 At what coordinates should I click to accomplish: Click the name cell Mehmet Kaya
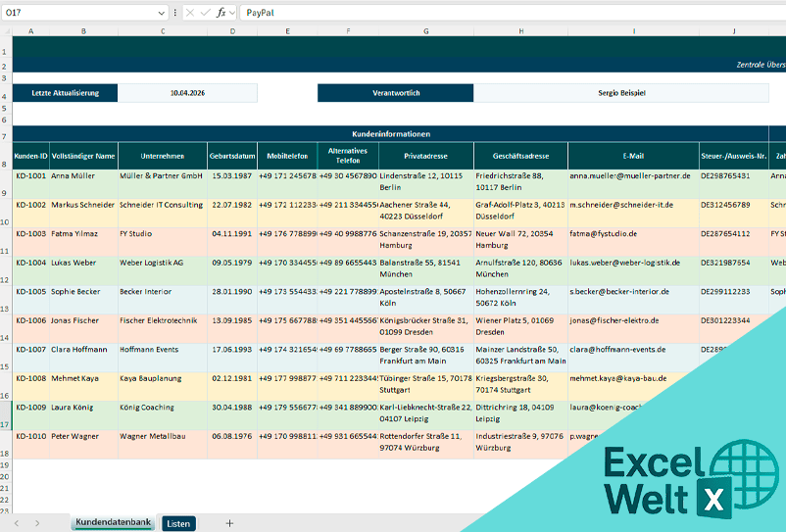pyautogui.click(x=83, y=387)
